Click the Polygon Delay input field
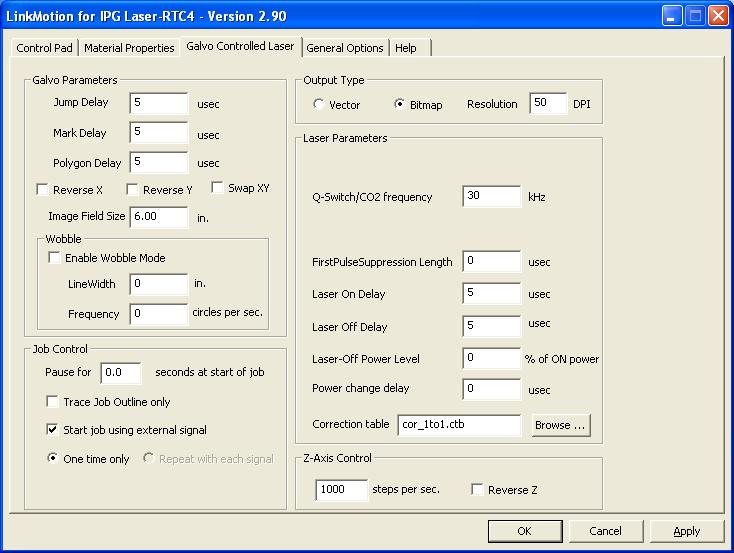The image size is (734, 553). click(159, 162)
